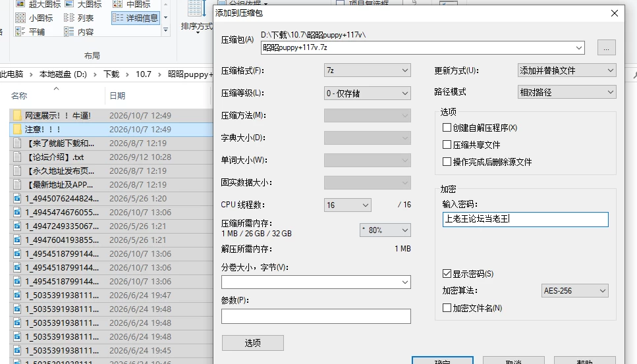Select the 注意！！！ folder in file list
This screenshot has height=364, width=637.
pyautogui.click(x=111, y=130)
